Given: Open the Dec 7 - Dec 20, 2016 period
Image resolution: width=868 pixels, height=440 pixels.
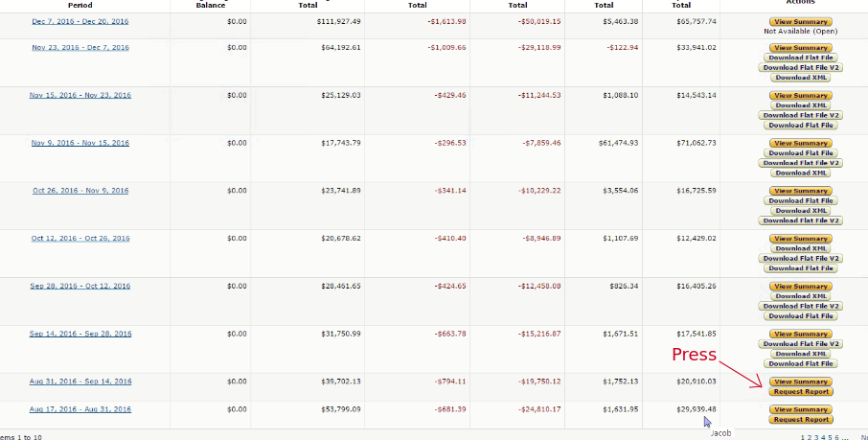Looking at the screenshot, I should (80, 21).
